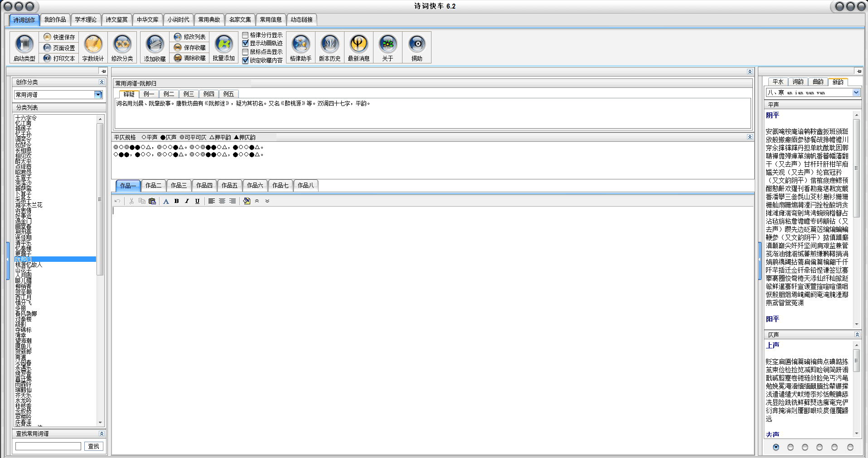Enable 格律分行显示 checkbox

pos(245,35)
